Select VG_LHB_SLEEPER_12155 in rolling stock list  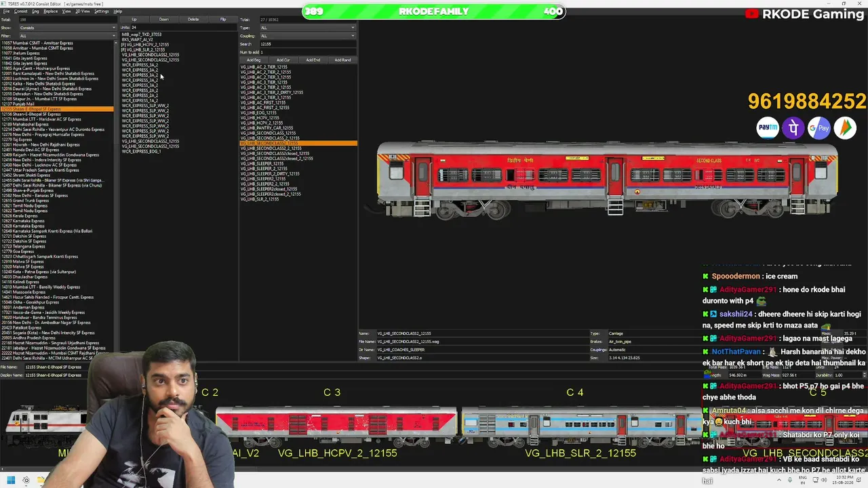point(262,164)
